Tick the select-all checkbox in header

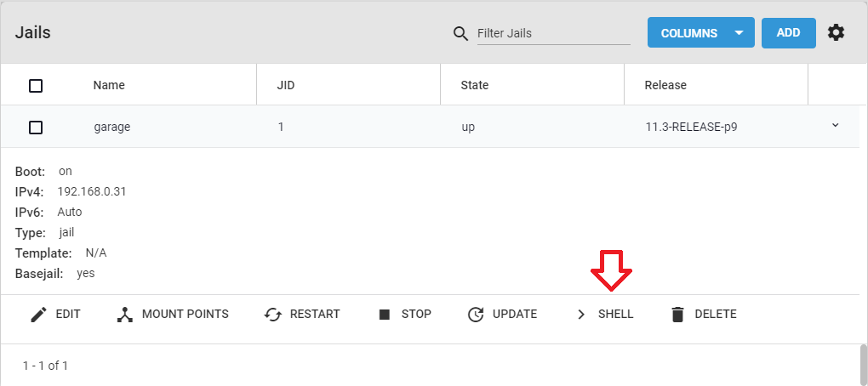[36, 86]
